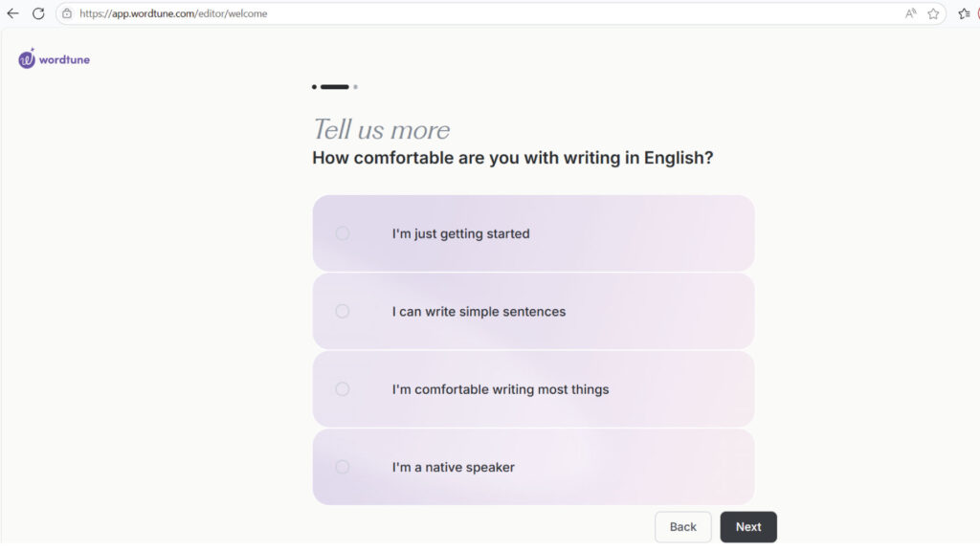Click the browser back arrow

coord(12,13)
